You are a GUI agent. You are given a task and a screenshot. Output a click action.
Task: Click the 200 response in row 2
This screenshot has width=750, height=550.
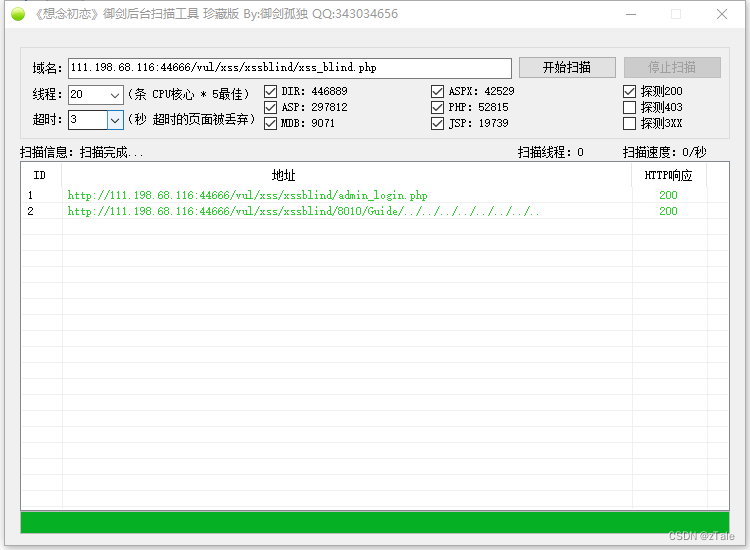(668, 211)
